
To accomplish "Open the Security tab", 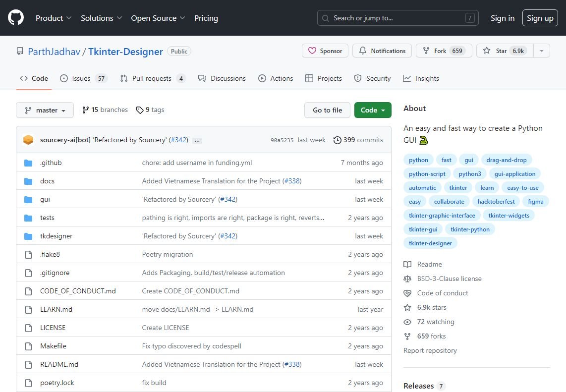I will [x=373, y=78].
